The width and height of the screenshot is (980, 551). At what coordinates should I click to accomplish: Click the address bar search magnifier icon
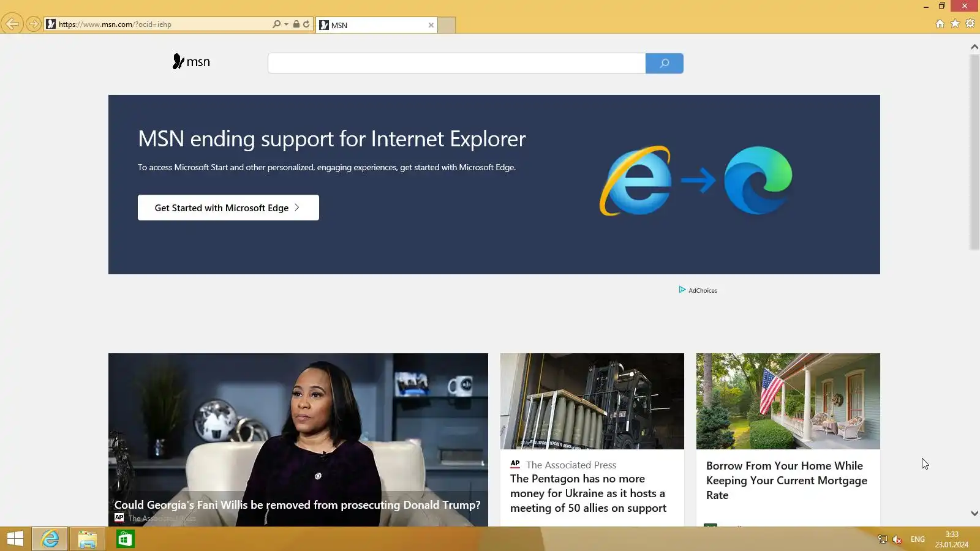coord(276,24)
